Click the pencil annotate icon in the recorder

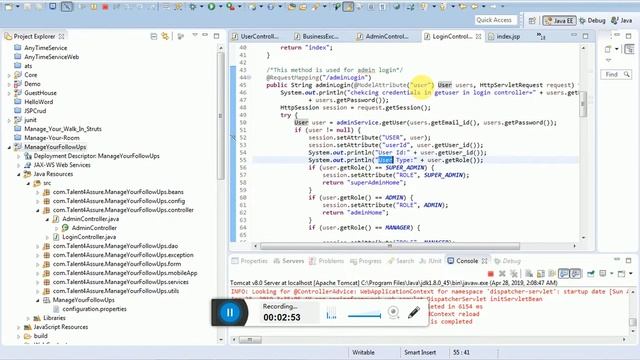coord(414,313)
